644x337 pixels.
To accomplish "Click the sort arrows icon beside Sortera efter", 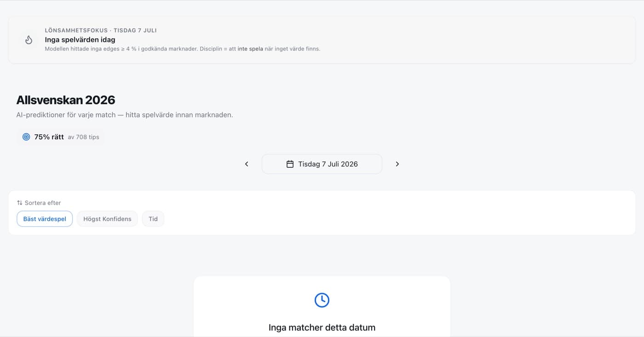I will pos(19,203).
